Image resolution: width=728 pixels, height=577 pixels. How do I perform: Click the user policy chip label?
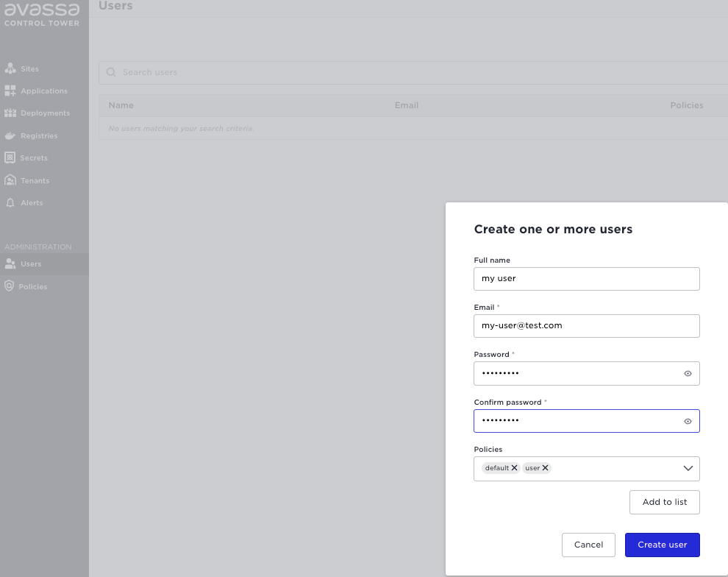[532, 468]
